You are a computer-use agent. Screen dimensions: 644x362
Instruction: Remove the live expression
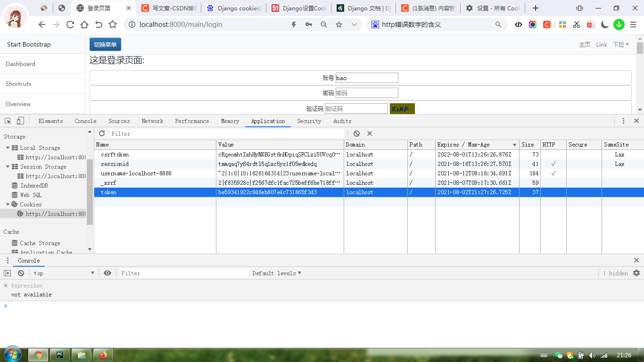coord(6,286)
